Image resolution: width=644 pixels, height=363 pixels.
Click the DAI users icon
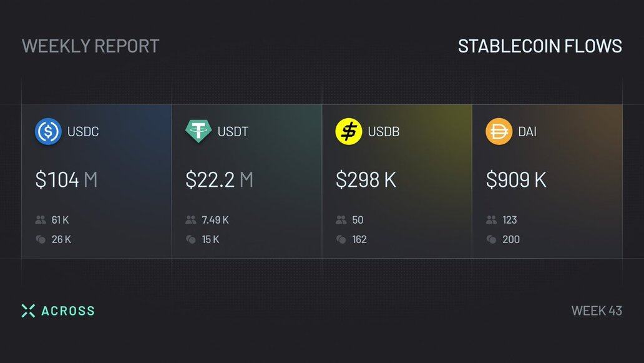tap(492, 220)
